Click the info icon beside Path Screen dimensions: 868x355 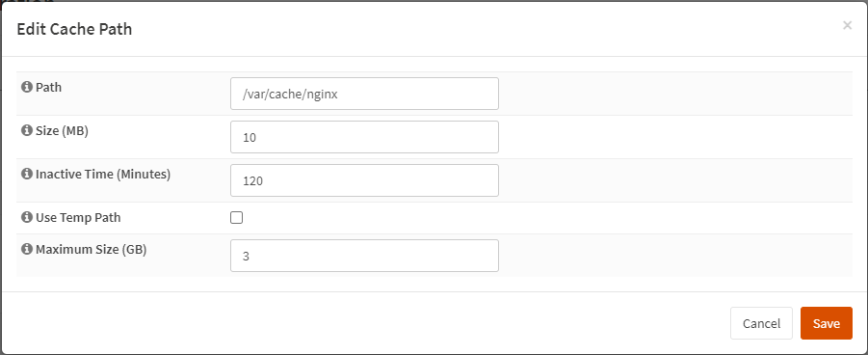click(26, 87)
